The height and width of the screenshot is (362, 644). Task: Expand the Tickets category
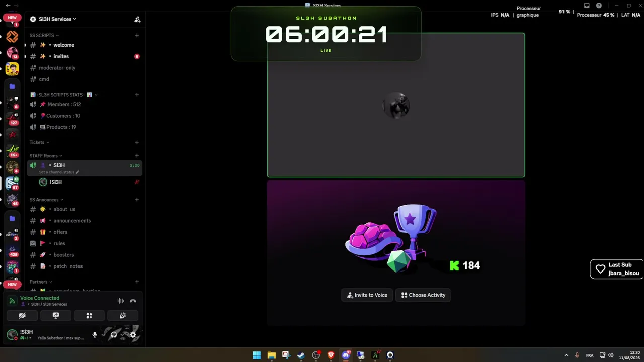(x=39, y=143)
